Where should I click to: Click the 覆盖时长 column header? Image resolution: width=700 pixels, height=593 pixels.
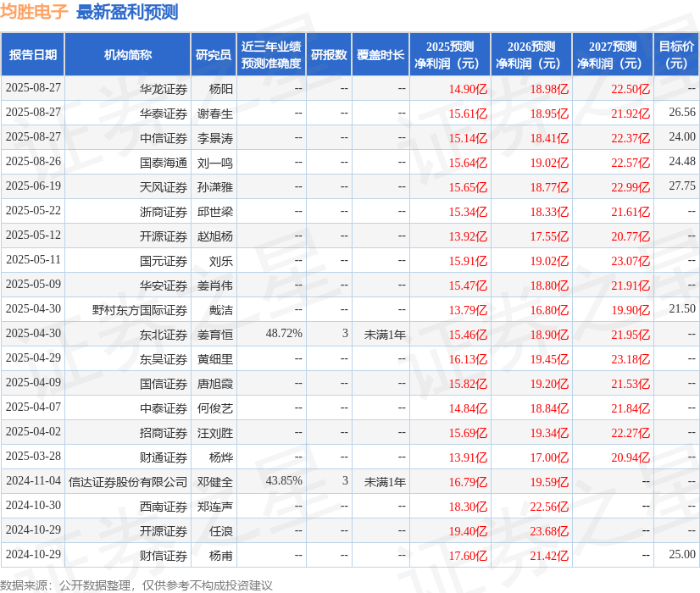381,53
